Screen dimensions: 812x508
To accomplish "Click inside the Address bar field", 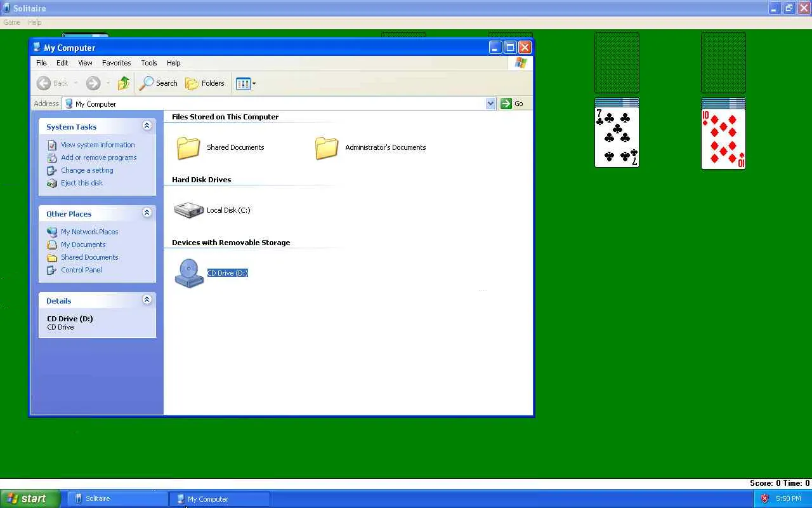I will coord(279,104).
